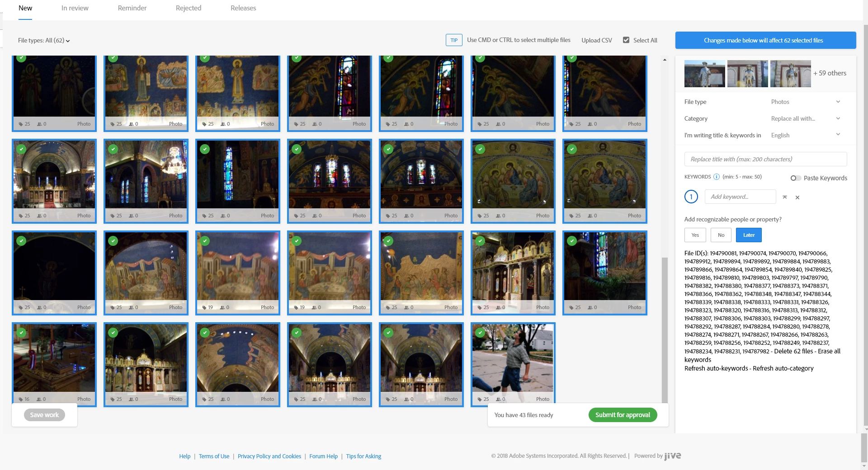The image size is (868, 470).
Task: Deselect the nearly black thumbnail checkmark
Action: coord(21,241)
